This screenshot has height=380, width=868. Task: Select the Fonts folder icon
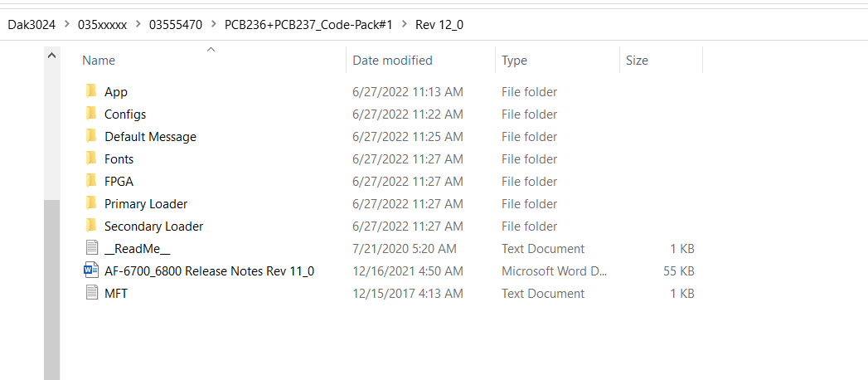click(x=91, y=158)
